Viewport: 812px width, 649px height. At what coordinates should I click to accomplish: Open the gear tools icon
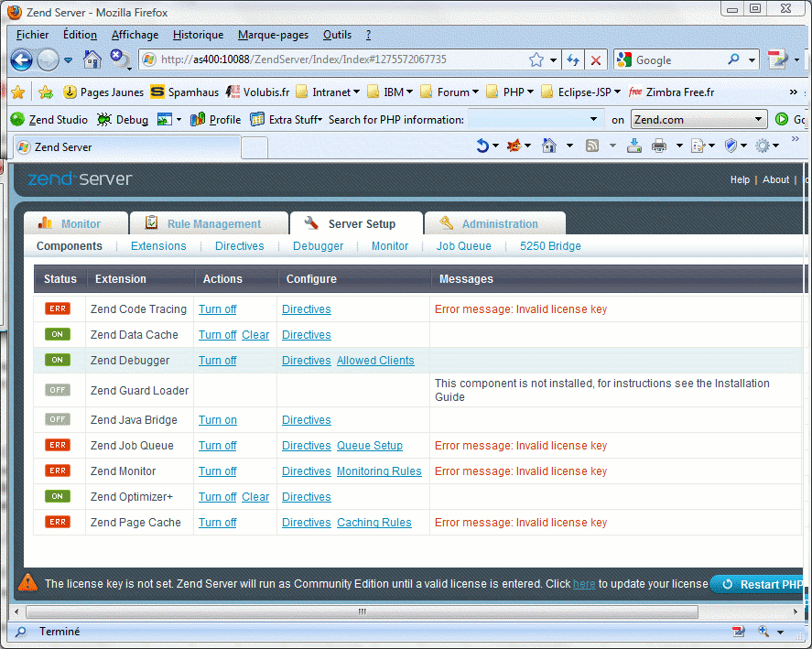click(x=763, y=146)
